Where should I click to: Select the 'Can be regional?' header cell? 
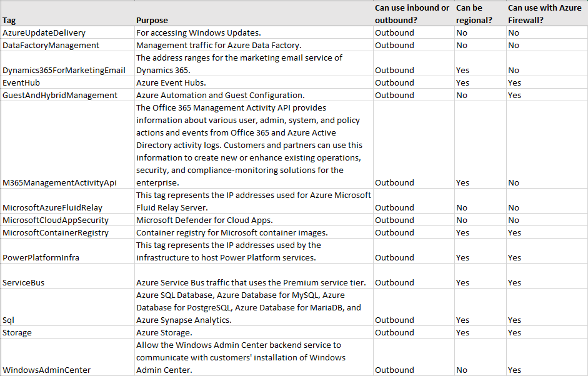[x=479, y=14]
